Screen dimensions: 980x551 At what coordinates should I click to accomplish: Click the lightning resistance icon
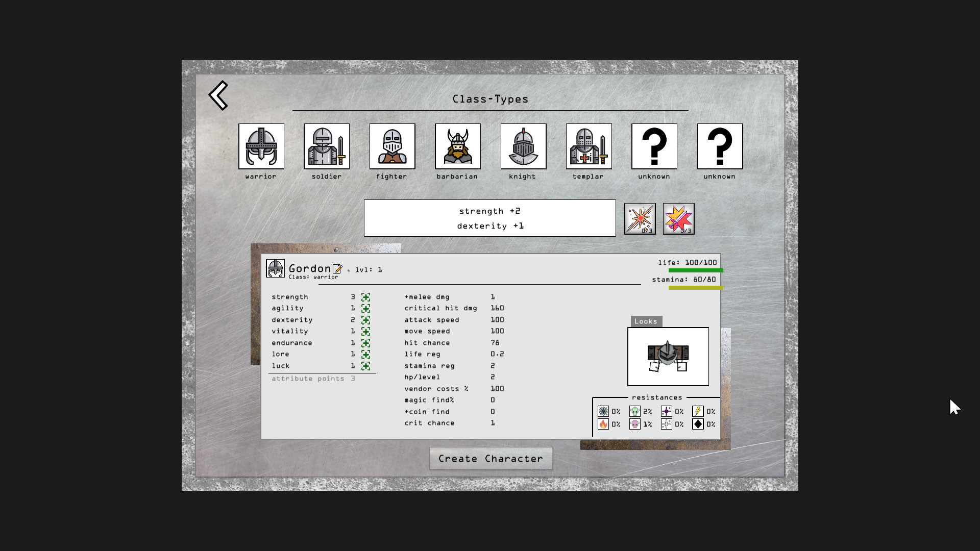pos(698,411)
